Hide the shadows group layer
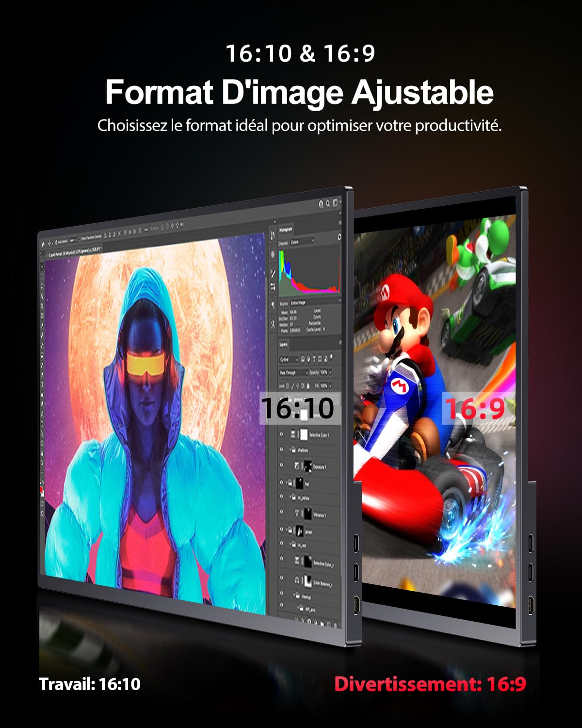The width and height of the screenshot is (582, 728). [281, 449]
